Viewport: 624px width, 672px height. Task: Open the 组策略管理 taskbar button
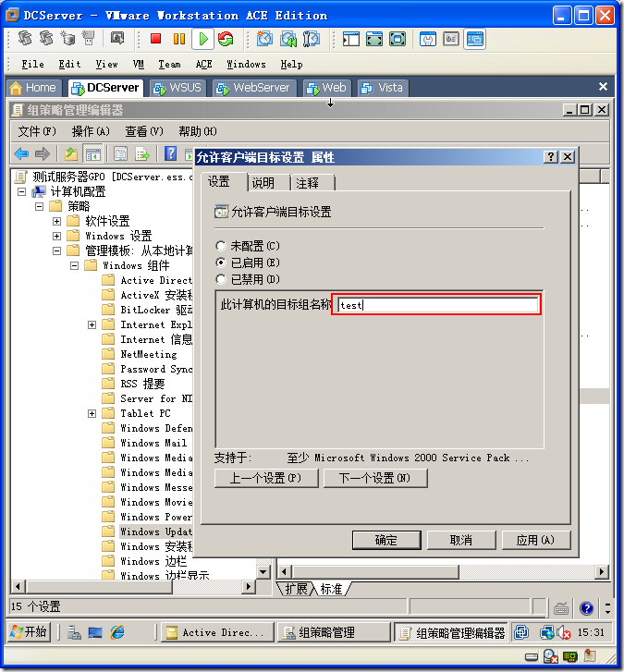pos(334,632)
